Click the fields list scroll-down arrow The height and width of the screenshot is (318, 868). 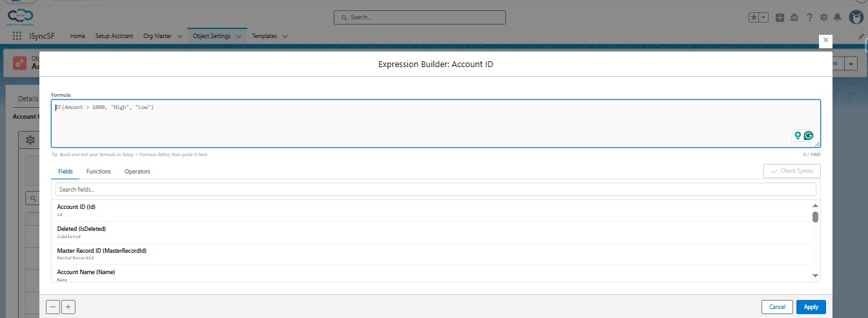coord(816,276)
